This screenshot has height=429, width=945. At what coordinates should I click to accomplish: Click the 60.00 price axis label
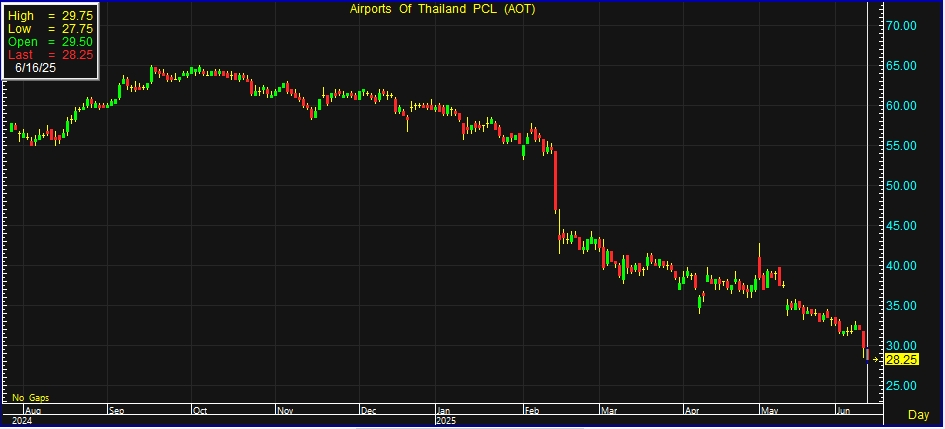pyautogui.click(x=902, y=105)
